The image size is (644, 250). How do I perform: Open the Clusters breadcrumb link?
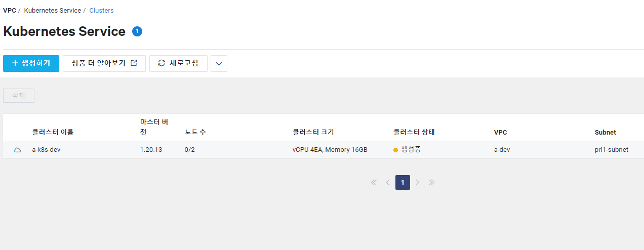pyautogui.click(x=101, y=10)
